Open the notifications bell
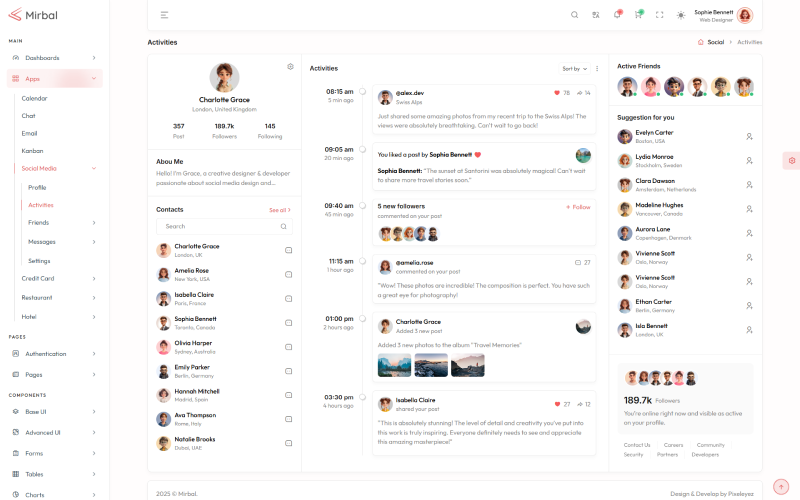This screenshot has height=500, width=800. tap(617, 15)
